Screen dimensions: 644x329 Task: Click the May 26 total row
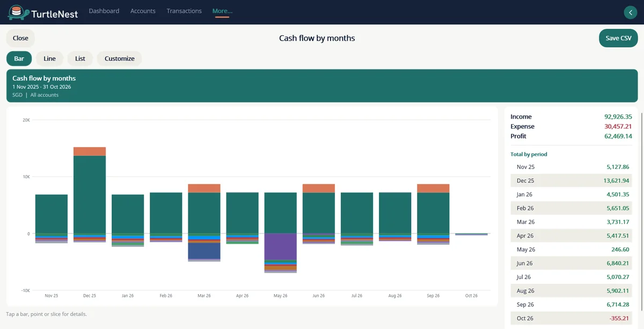coord(571,250)
